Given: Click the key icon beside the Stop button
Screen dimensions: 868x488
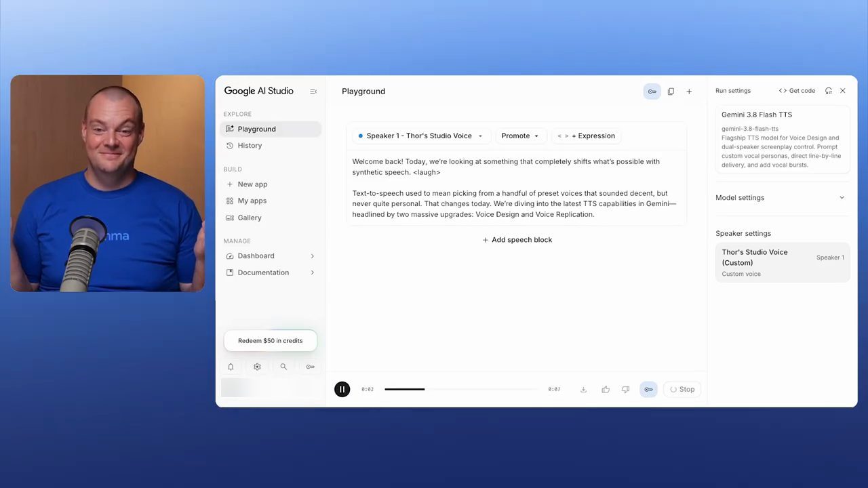Looking at the screenshot, I should 649,389.
